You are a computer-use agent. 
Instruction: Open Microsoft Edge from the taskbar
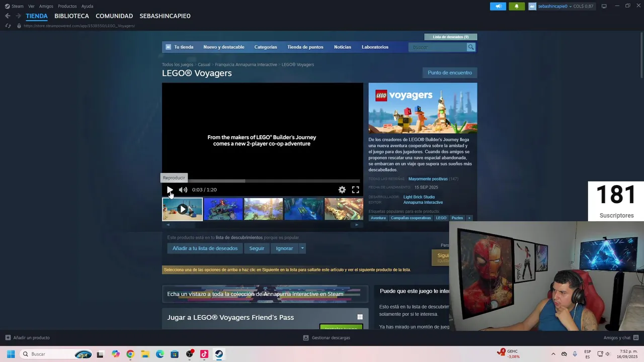160,354
